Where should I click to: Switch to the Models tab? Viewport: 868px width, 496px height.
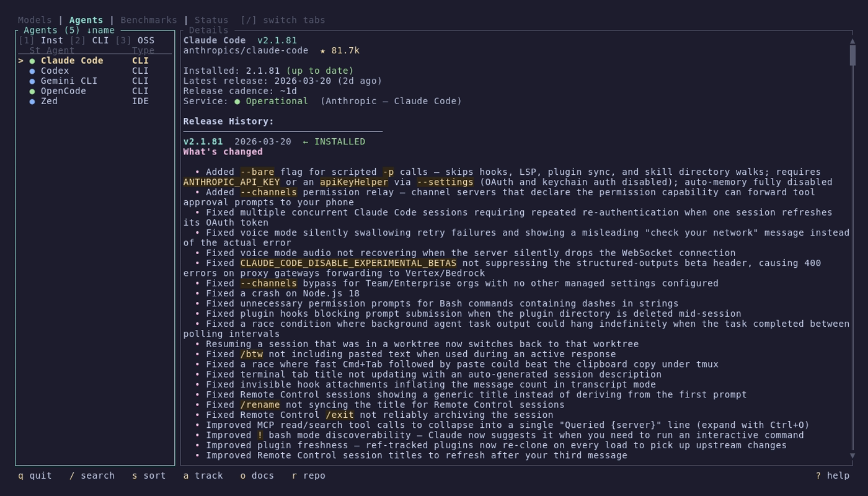pos(35,20)
